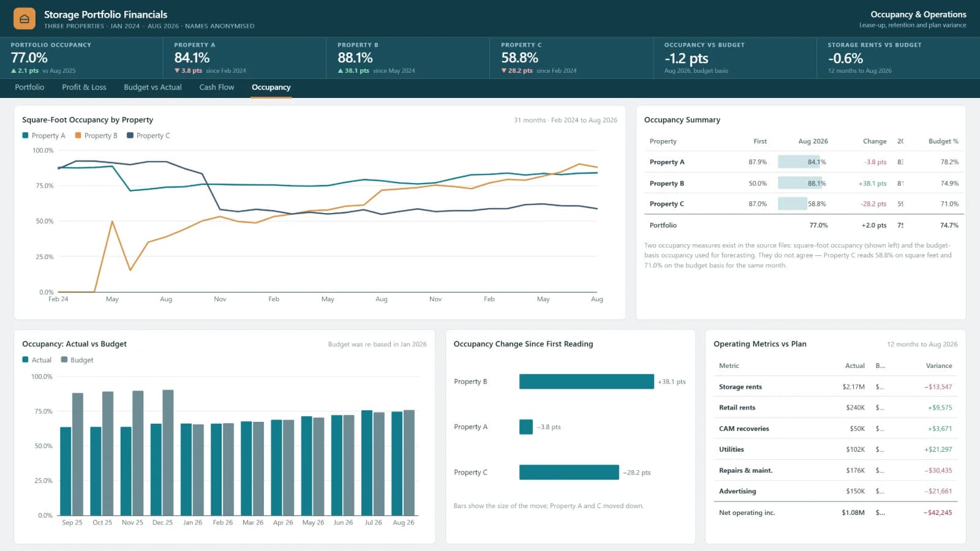Sort summary table by First column header
The height and width of the screenshot is (551, 980).
point(759,141)
